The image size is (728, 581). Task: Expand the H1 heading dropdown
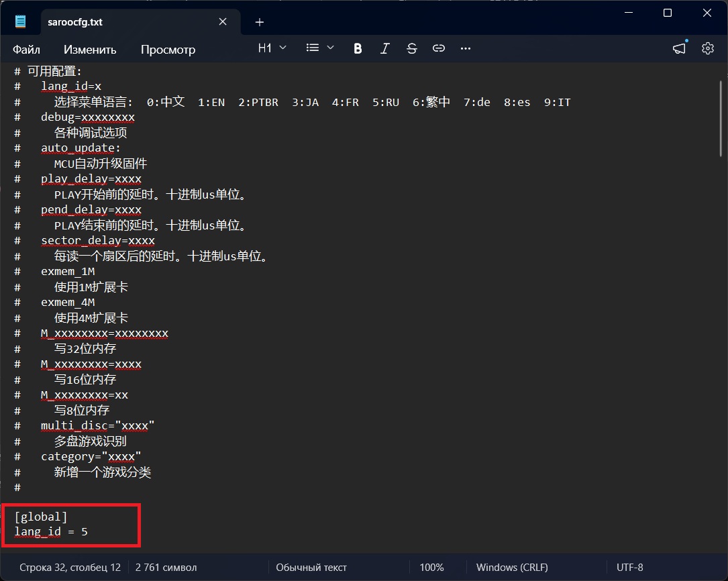pos(272,48)
